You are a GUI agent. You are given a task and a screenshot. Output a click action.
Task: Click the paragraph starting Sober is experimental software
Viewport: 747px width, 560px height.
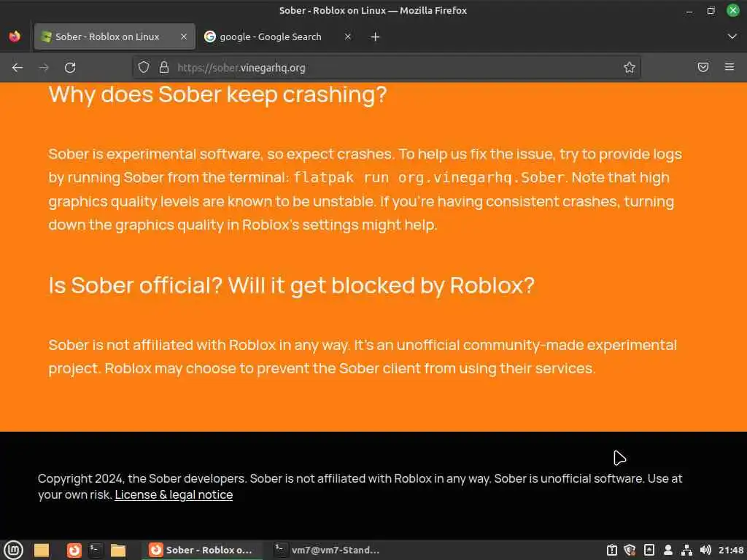(x=365, y=190)
